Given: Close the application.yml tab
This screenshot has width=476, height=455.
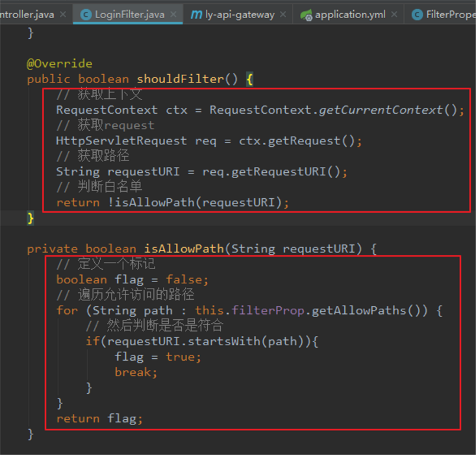Looking at the screenshot, I should pos(395,14).
